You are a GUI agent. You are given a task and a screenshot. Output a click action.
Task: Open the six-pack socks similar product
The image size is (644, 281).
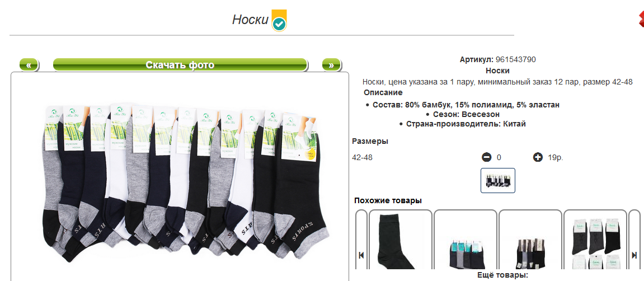click(x=595, y=240)
